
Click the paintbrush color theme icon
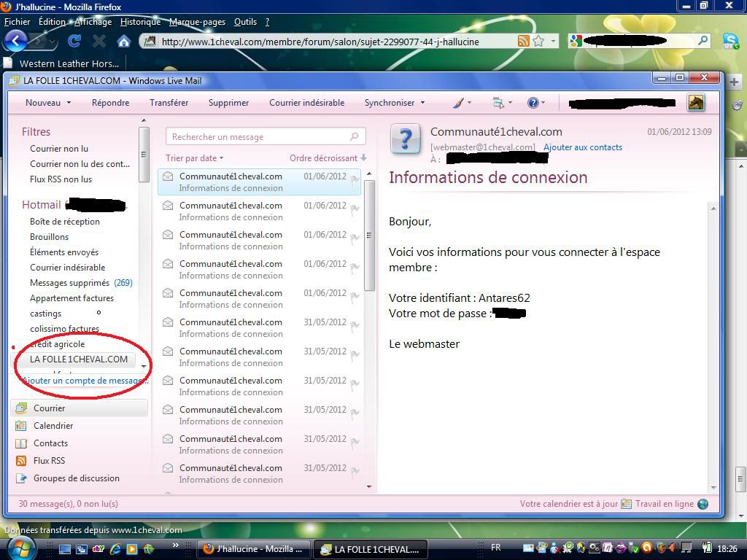(458, 103)
